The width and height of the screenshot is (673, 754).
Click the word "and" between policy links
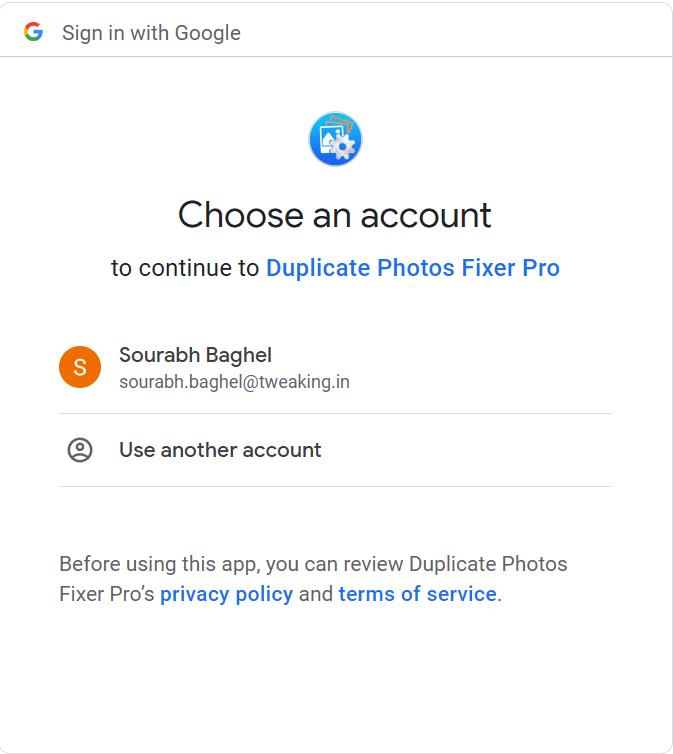point(316,594)
